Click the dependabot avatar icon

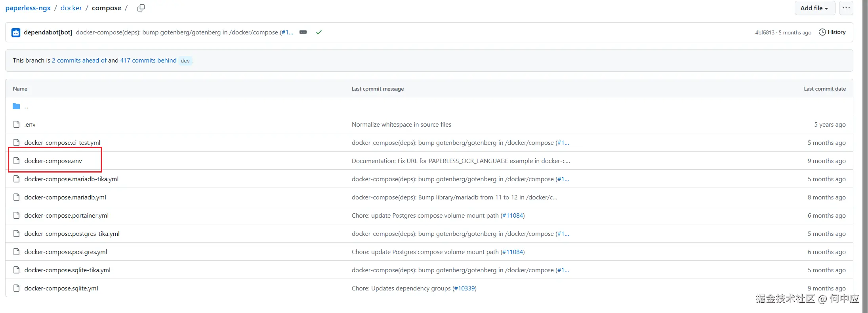click(16, 32)
